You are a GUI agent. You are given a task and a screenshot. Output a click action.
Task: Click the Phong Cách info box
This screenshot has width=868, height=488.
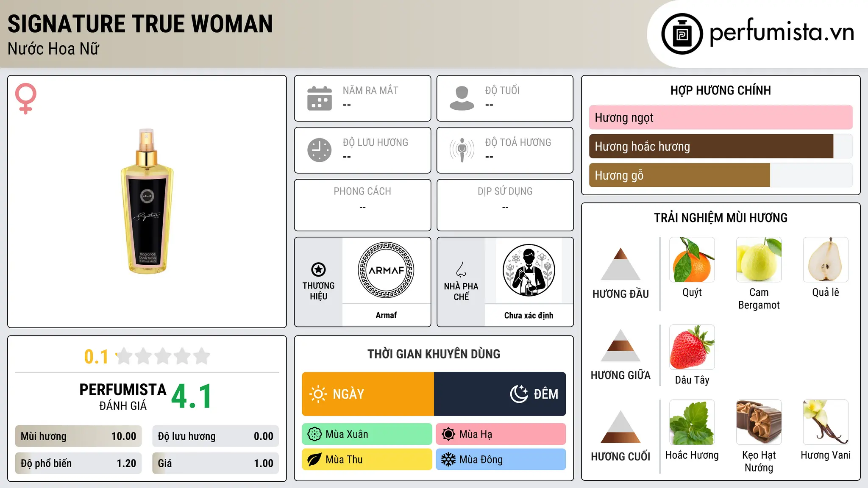(x=362, y=205)
